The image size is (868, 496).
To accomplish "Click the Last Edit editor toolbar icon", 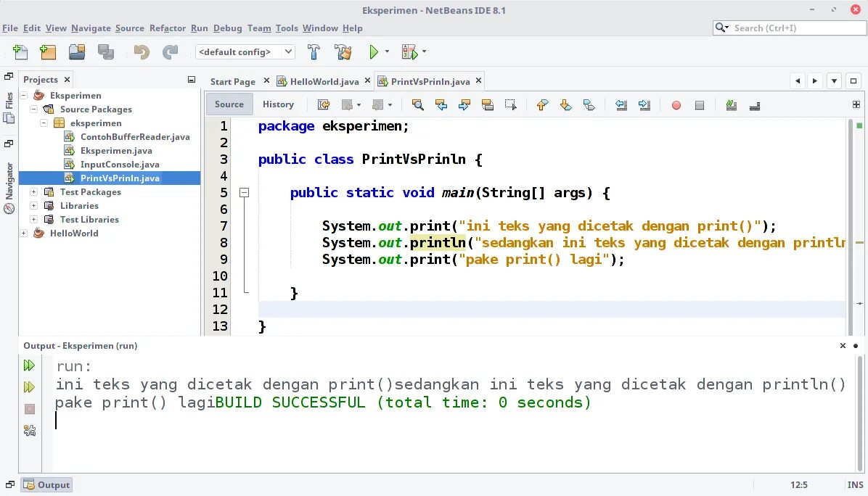I will [x=324, y=104].
